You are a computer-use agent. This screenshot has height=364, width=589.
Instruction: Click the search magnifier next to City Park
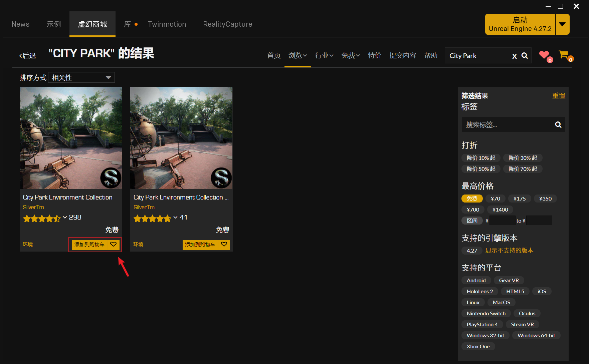(x=525, y=56)
